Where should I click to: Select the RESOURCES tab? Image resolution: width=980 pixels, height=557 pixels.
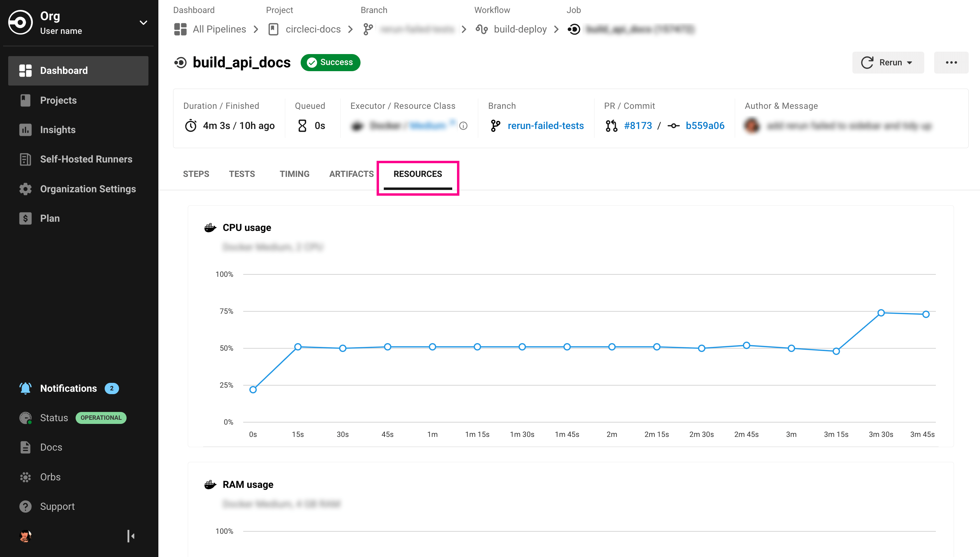(417, 174)
